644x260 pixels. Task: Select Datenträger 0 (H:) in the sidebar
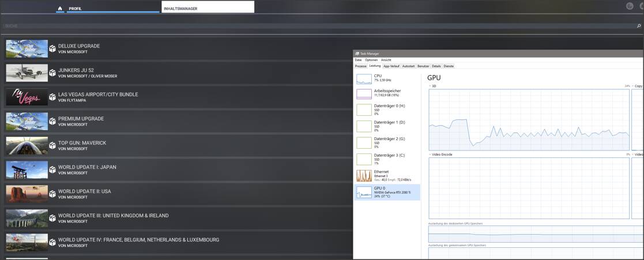pos(387,110)
